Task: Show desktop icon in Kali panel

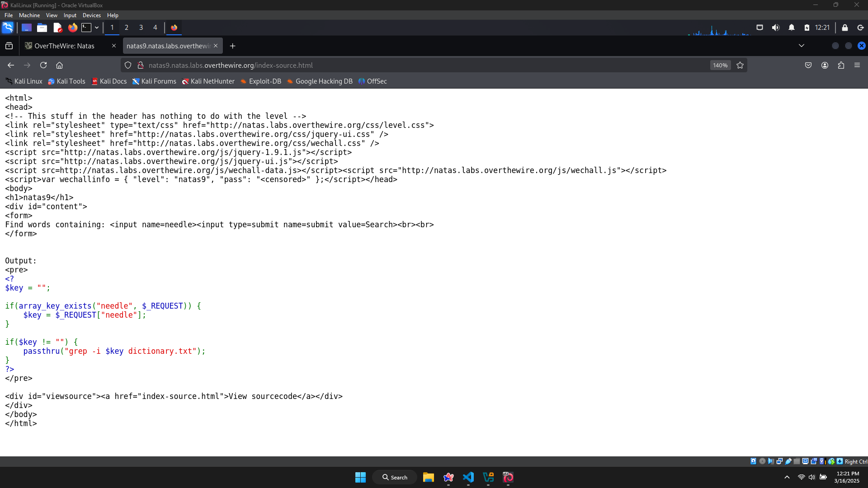Action: (x=27, y=28)
